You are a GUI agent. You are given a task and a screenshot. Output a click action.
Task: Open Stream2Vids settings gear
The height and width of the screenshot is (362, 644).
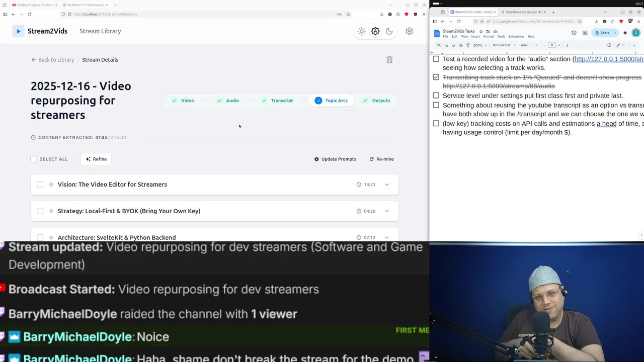[x=410, y=31]
